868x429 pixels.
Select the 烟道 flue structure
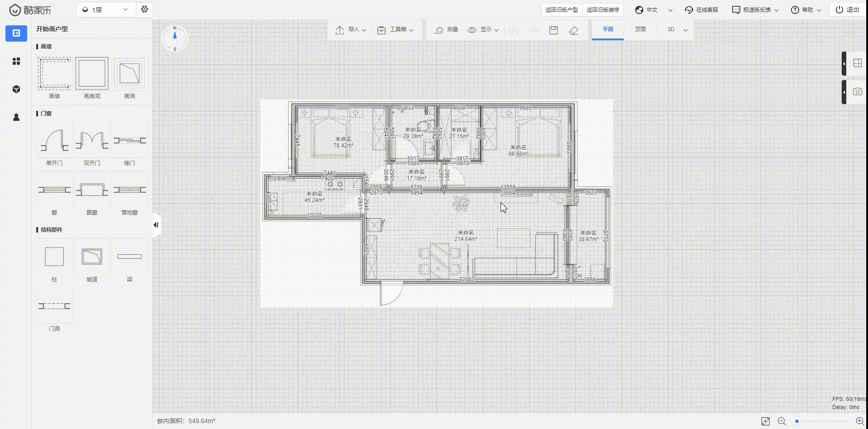[x=92, y=262]
